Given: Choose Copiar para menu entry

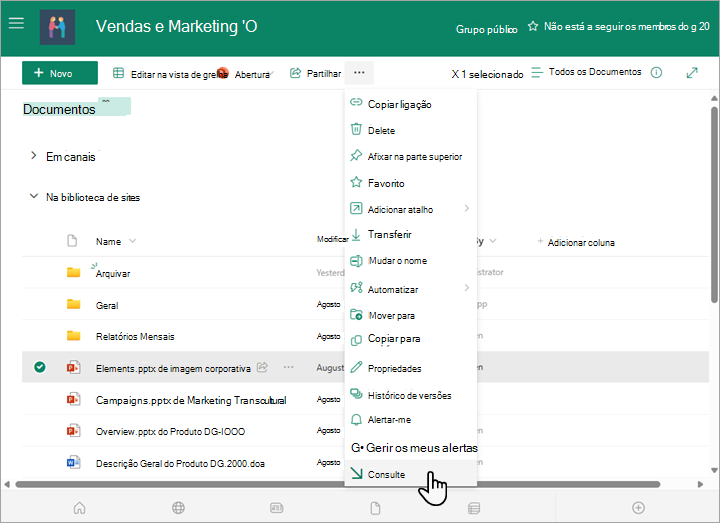Looking at the screenshot, I should 411,339.
